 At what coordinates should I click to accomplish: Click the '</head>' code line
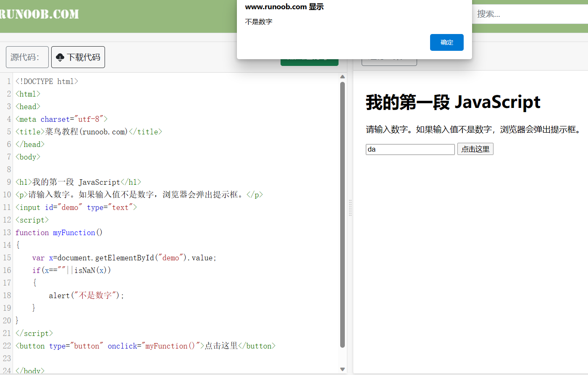point(30,144)
